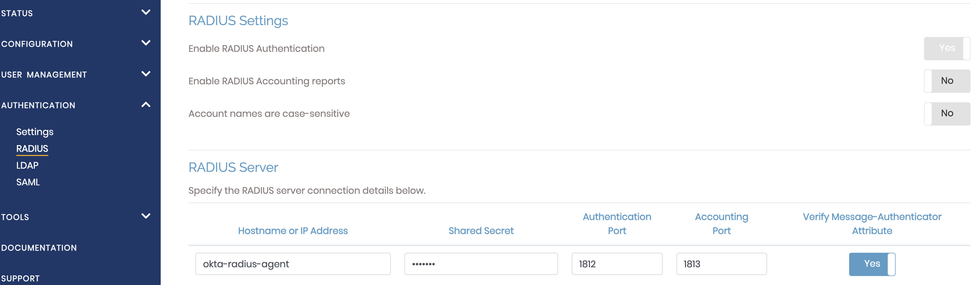
Task: Click the Hostname field containing okta-radius-agent
Action: pyautogui.click(x=293, y=263)
